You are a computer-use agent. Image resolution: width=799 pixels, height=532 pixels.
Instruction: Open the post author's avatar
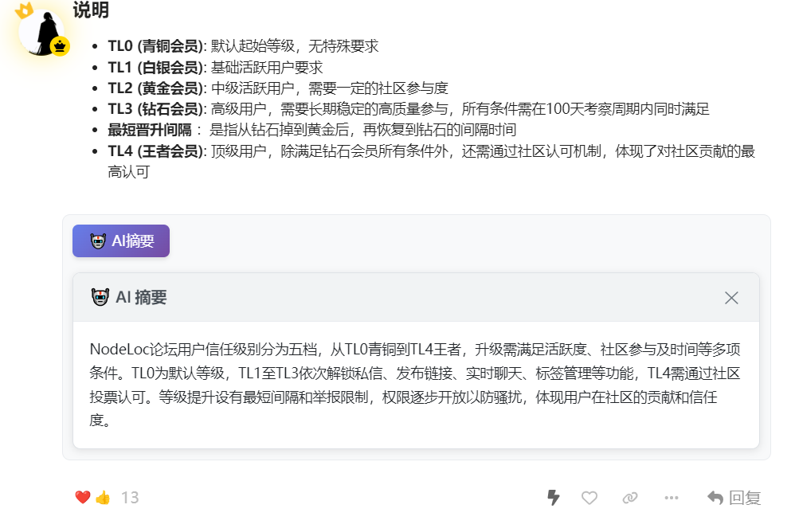coord(41,32)
